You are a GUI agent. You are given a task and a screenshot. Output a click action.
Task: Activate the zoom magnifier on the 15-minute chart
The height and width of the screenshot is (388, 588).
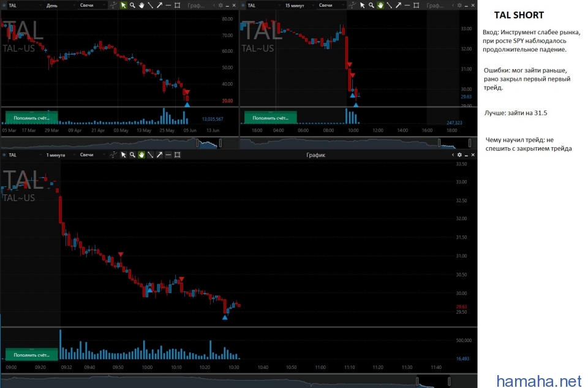click(371, 6)
